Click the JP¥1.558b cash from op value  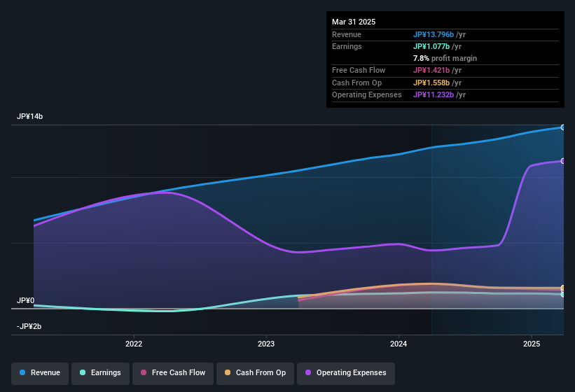click(431, 83)
